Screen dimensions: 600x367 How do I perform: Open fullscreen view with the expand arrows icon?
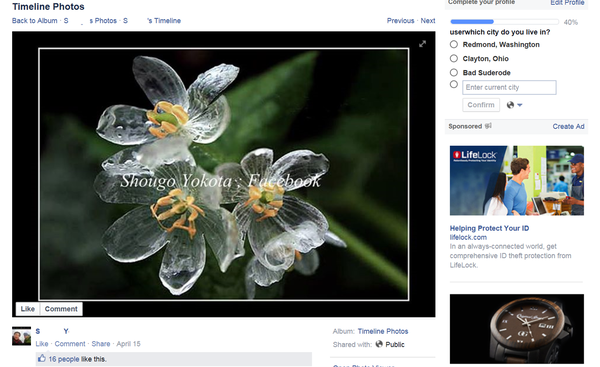pyautogui.click(x=422, y=44)
